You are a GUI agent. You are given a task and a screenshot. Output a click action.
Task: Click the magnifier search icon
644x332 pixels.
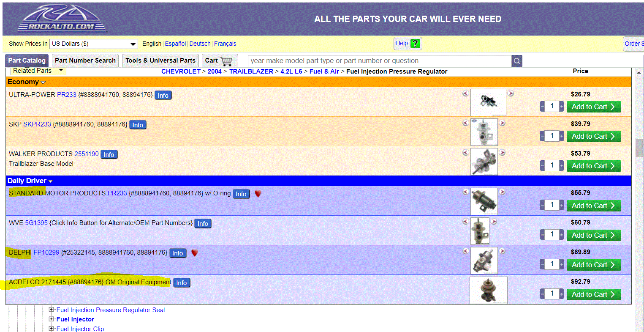(x=517, y=61)
